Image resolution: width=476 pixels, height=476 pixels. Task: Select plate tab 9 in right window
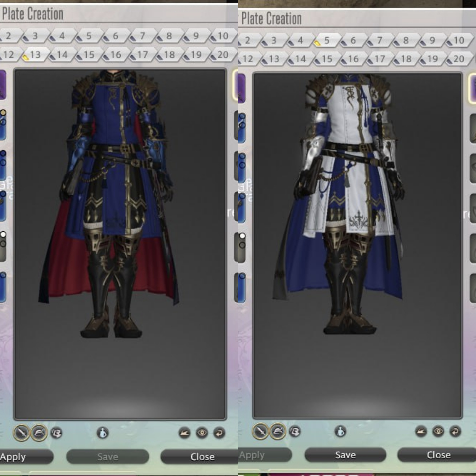point(432,40)
